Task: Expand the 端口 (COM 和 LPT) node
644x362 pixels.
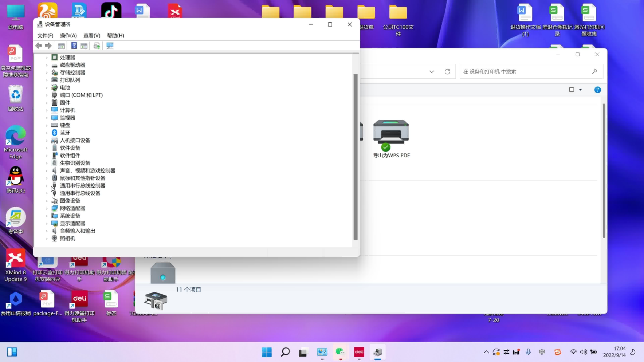Action: click(46, 95)
